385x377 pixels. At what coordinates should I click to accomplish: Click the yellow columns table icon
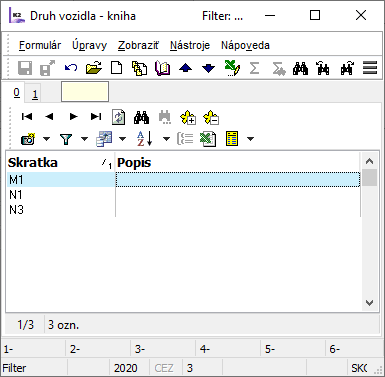(x=232, y=139)
